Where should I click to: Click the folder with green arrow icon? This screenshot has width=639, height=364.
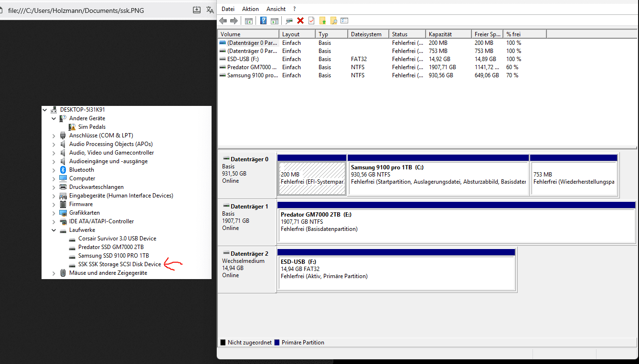click(322, 21)
